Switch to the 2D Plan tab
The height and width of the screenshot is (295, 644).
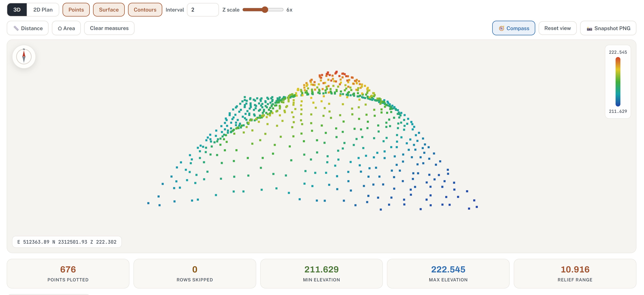pyautogui.click(x=43, y=10)
